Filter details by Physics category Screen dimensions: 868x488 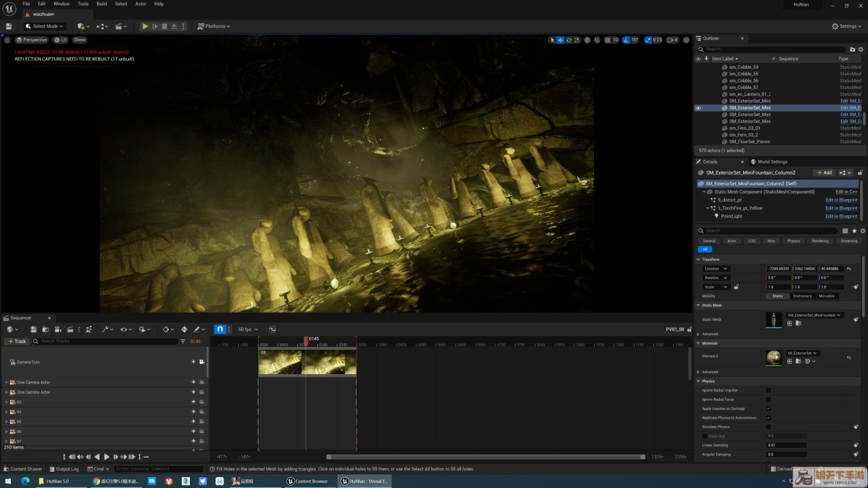pyautogui.click(x=794, y=241)
